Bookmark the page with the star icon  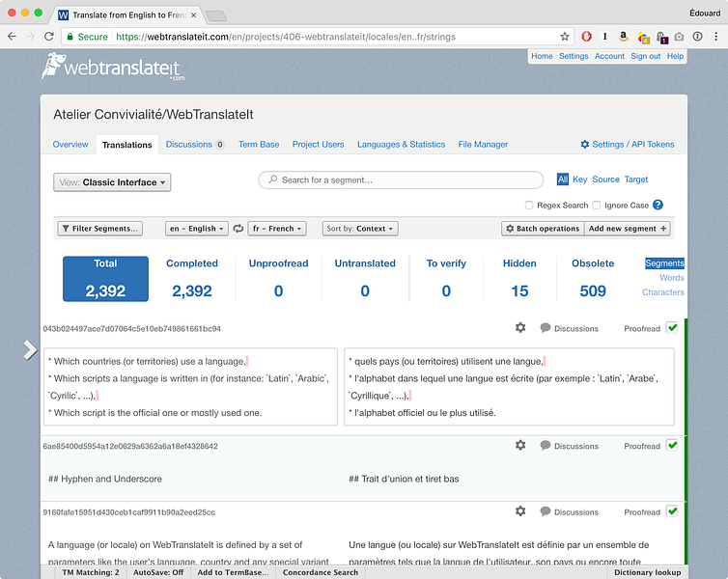pyautogui.click(x=565, y=37)
